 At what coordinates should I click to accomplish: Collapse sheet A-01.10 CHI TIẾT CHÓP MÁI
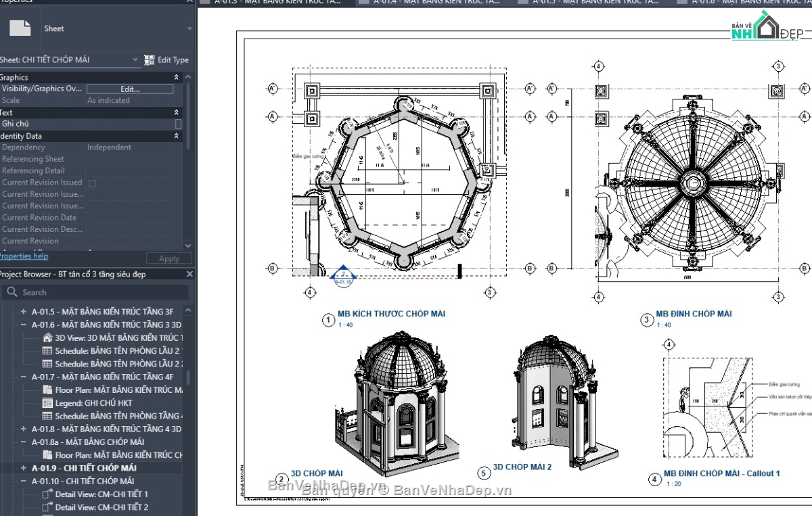(x=23, y=481)
